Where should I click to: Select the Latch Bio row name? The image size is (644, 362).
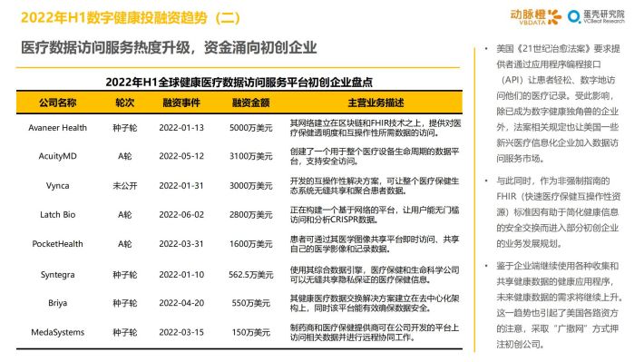click(x=57, y=214)
